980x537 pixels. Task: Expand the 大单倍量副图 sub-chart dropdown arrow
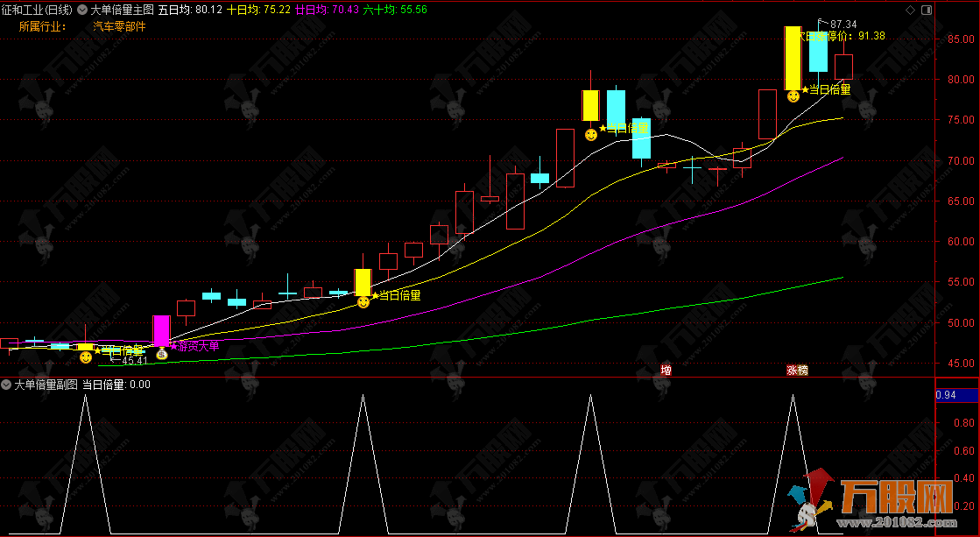click(x=7, y=384)
